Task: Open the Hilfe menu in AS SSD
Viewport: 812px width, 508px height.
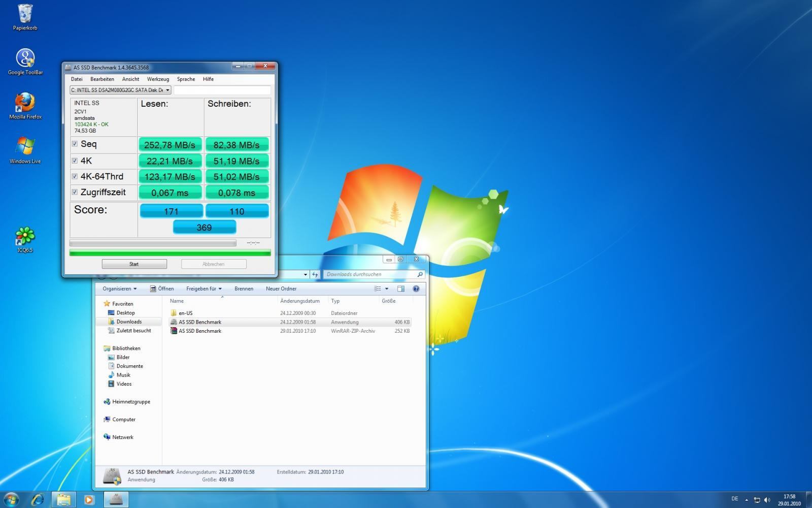Action: (208, 79)
